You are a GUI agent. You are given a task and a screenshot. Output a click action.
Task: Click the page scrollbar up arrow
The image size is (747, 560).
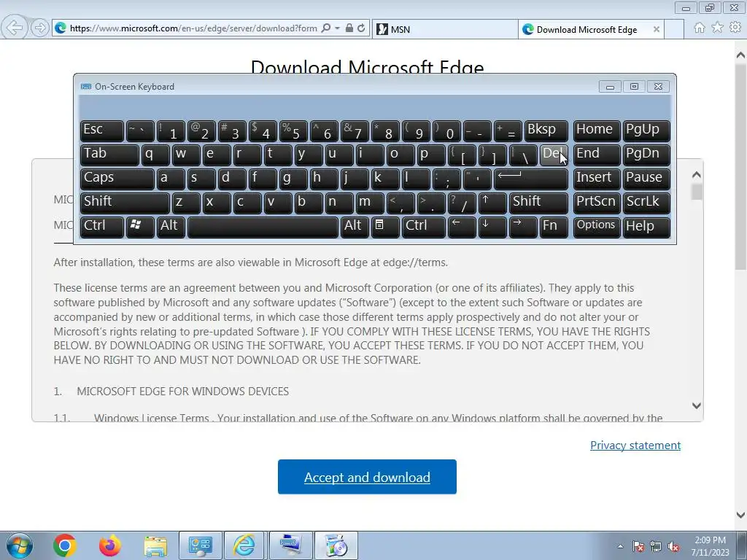[x=741, y=55]
